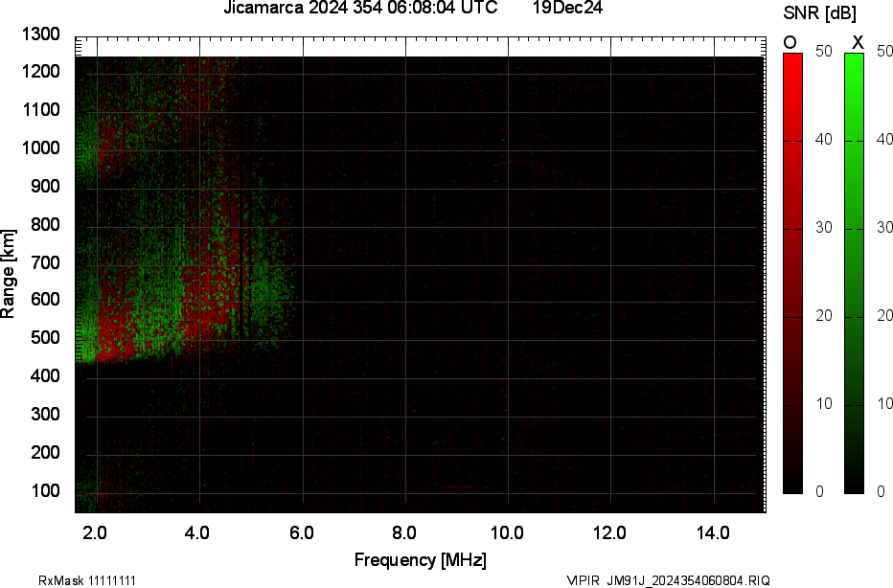
Task: Click the 40 dB tick of the O color bar
Action: coord(823,140)
